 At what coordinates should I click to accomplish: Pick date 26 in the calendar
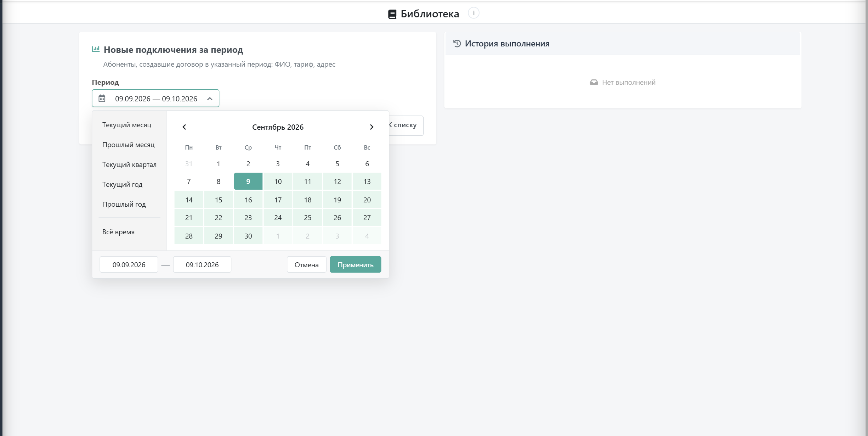pyautogui.click(x=337, y=217)
